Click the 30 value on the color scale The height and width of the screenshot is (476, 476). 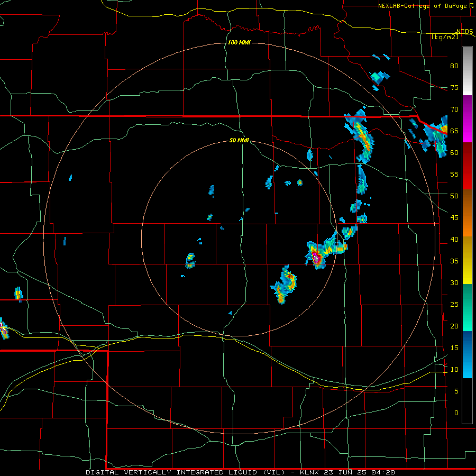454,283
